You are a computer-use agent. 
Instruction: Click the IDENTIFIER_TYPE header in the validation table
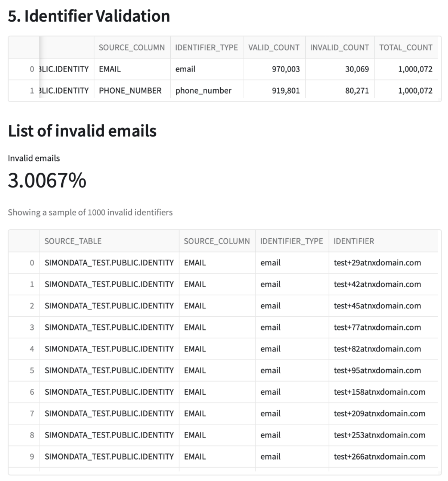coord(207,47)
